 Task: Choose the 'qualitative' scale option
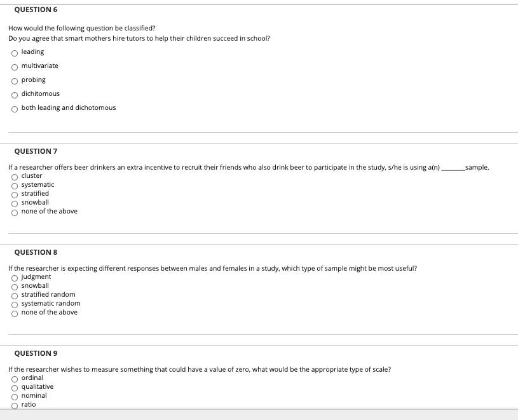14,387
